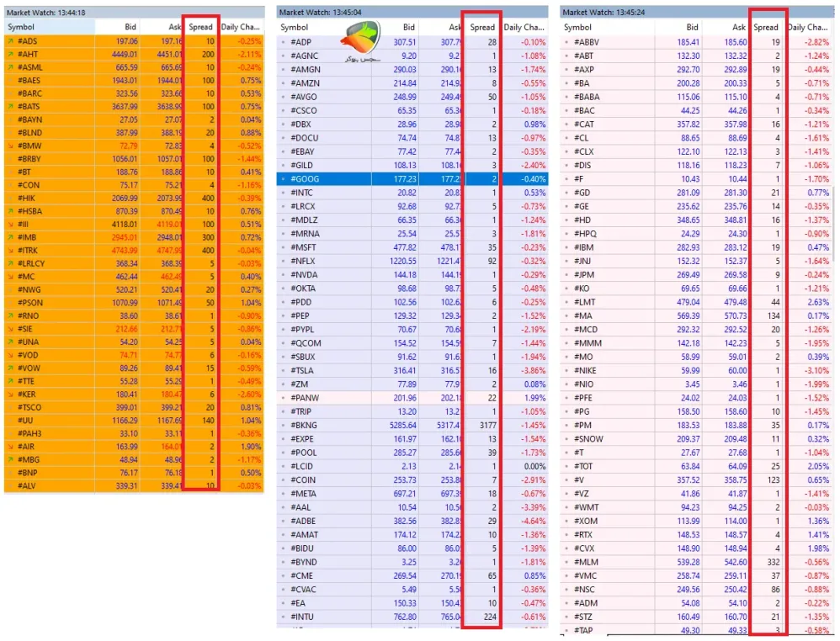Select the #JPM symbol
Viewport: 840px width, 641px height.
click(x=584, y=275)
